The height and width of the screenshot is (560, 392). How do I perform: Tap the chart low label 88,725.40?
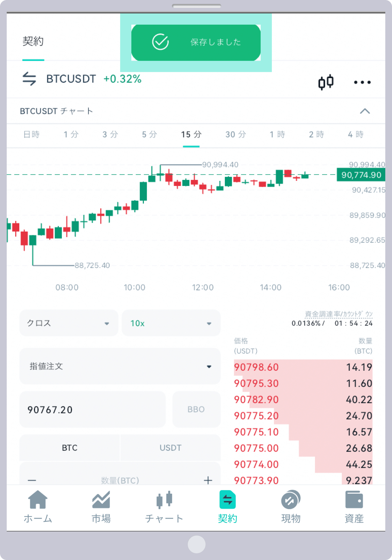click(x=92, y=265)
